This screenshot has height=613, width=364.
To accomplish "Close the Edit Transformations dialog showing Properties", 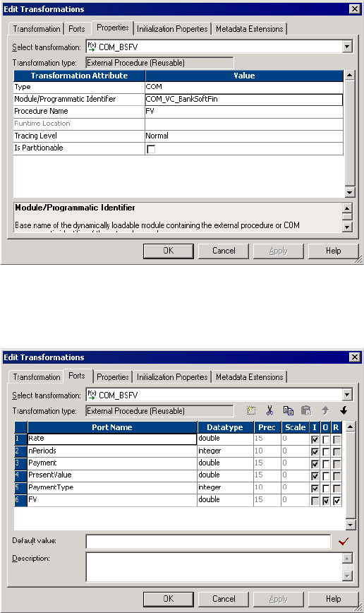I will point(354,9).
